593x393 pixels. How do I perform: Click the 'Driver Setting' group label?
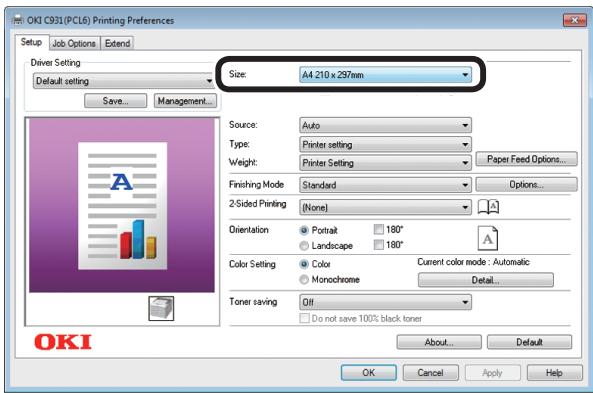click(56, 62)
